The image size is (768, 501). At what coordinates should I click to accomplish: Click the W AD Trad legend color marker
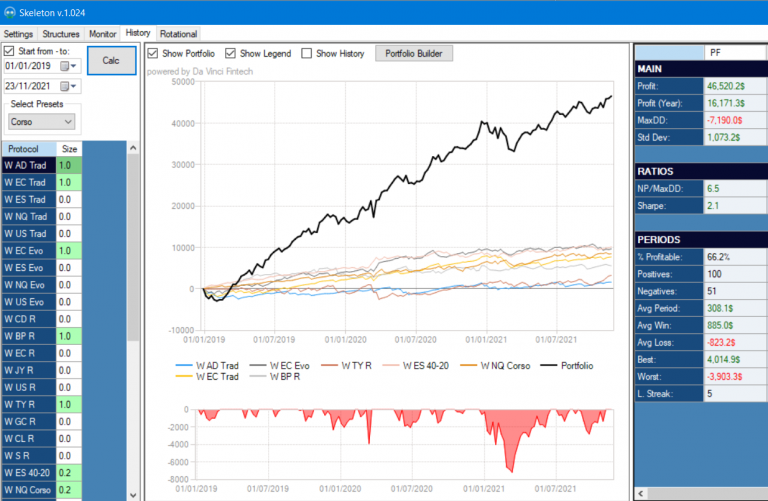[x=183, y=366]
